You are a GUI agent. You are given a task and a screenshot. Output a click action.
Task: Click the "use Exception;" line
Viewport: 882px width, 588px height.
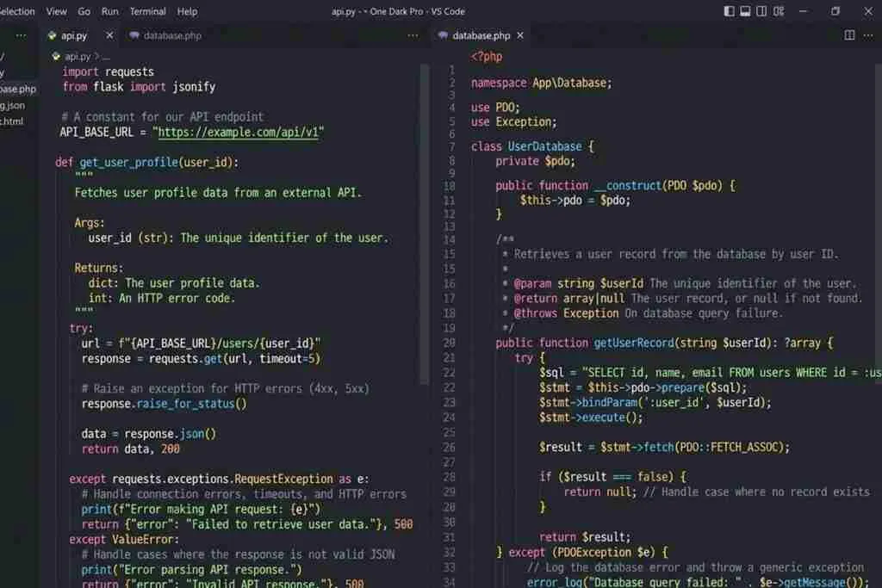click(513, 122)
